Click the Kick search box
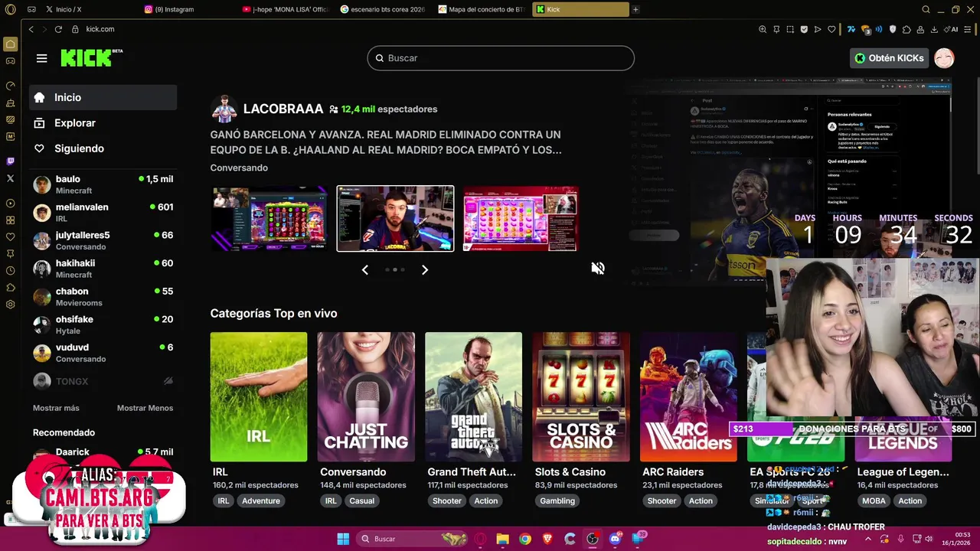The image size is (980, 551). pos(501,58)
